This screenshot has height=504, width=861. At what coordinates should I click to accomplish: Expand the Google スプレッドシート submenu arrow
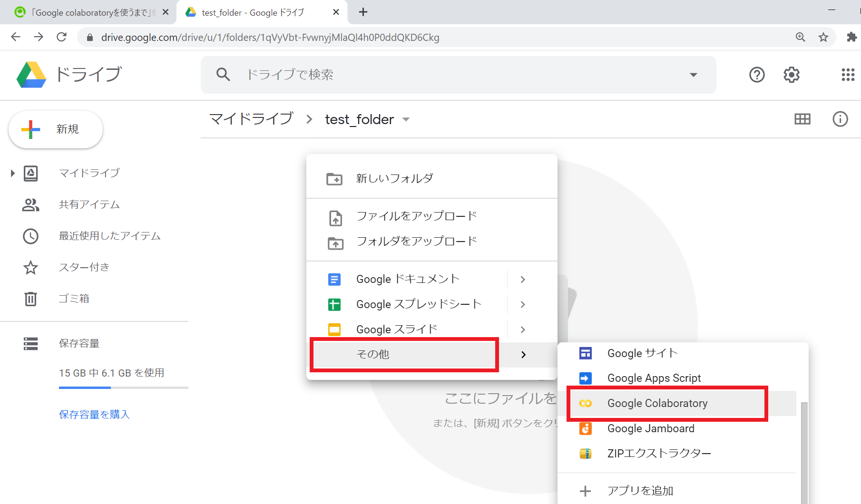tap(523, 304)
